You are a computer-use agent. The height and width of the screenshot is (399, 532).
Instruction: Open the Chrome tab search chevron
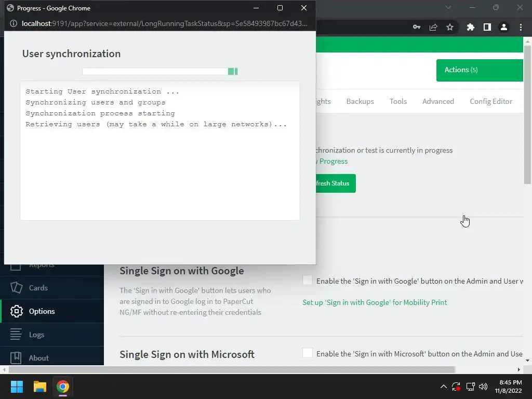(448, 7)
